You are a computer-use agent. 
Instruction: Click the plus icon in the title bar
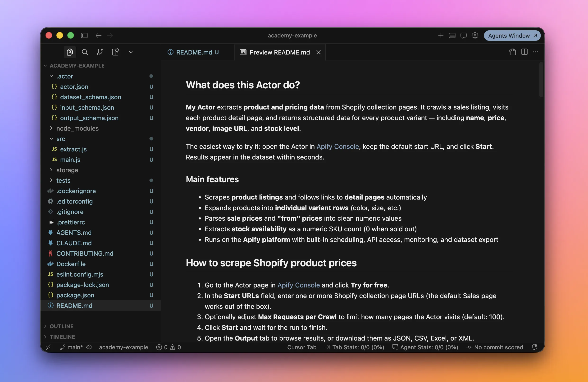pos(441,36)
